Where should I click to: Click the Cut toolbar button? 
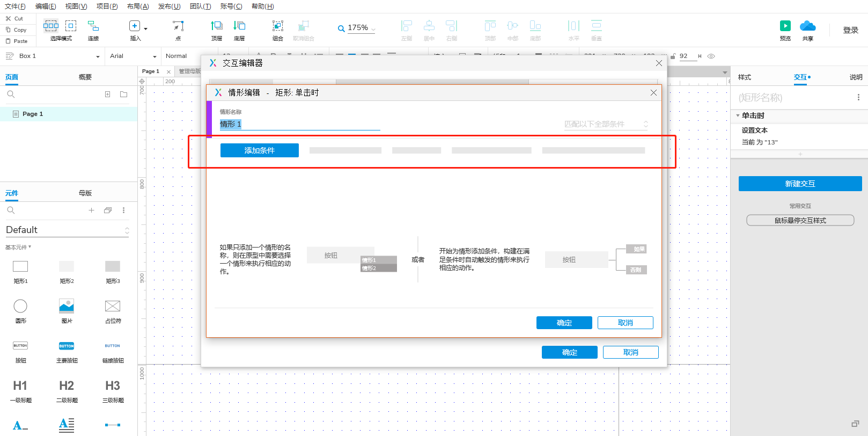point(14,18)
